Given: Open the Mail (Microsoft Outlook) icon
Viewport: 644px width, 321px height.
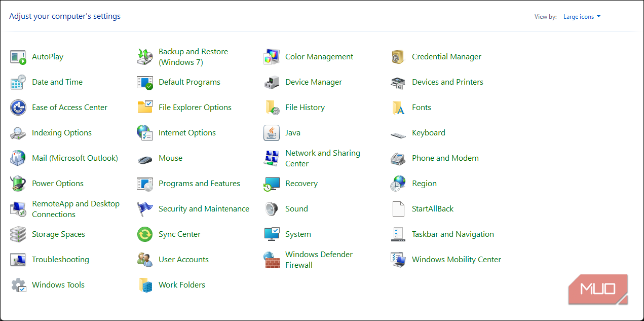Looking at the screenshot, I should point(18,158).
